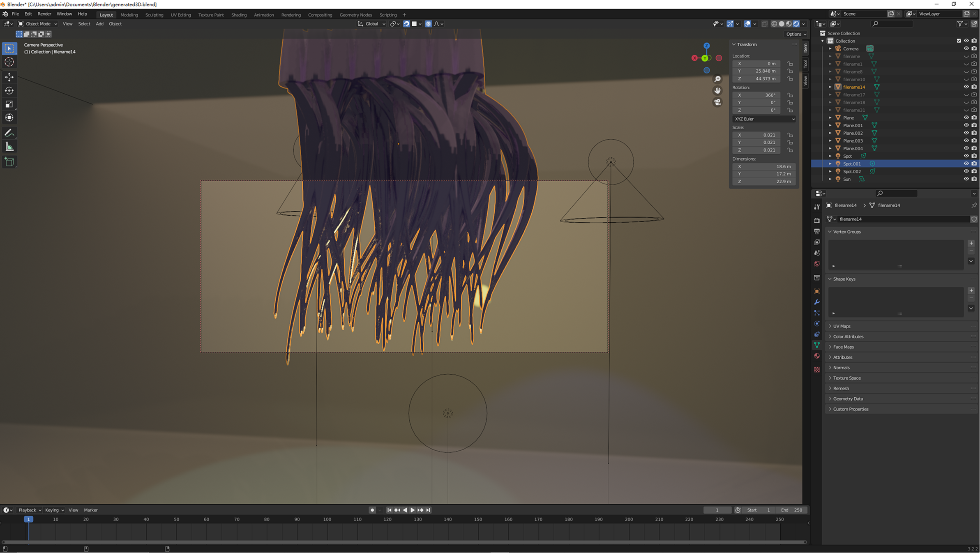The image size is (980, 553).
Task: Switch to the Shading workspace tab
Action: 239,15
